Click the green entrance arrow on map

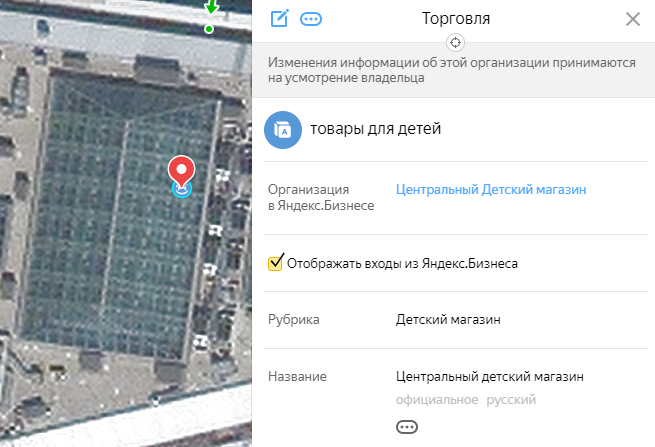[211, 7]
